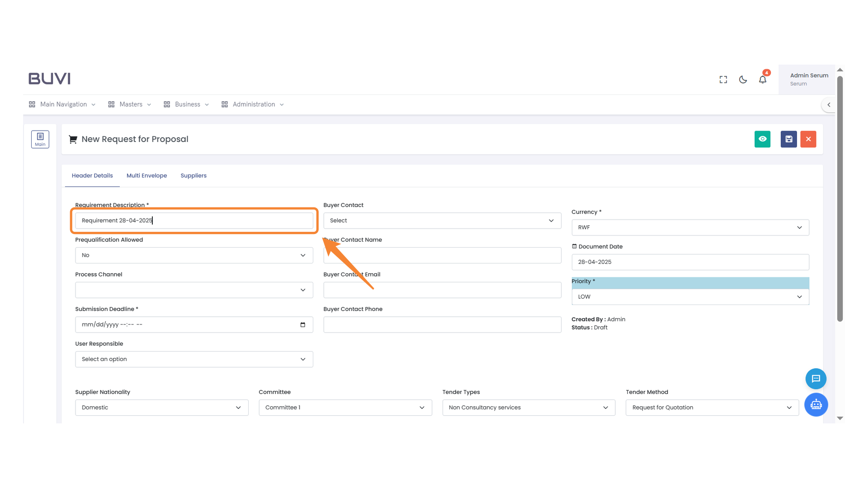Enter fullscreen using the expand icon
The height and width of the screenshot is (488, 868).
pyautogui.click(x=723, y=79)
